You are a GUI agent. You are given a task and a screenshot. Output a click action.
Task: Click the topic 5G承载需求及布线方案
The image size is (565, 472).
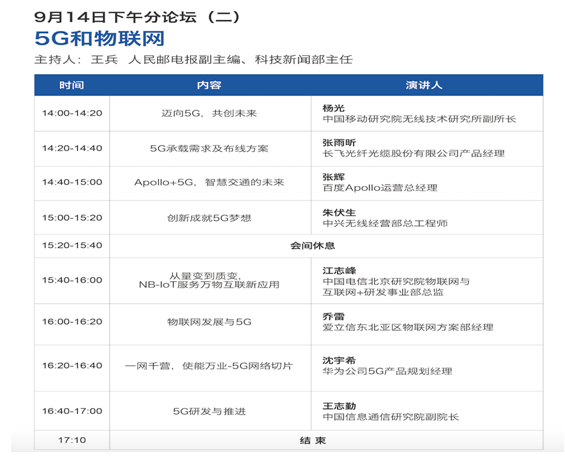point(209,148)
